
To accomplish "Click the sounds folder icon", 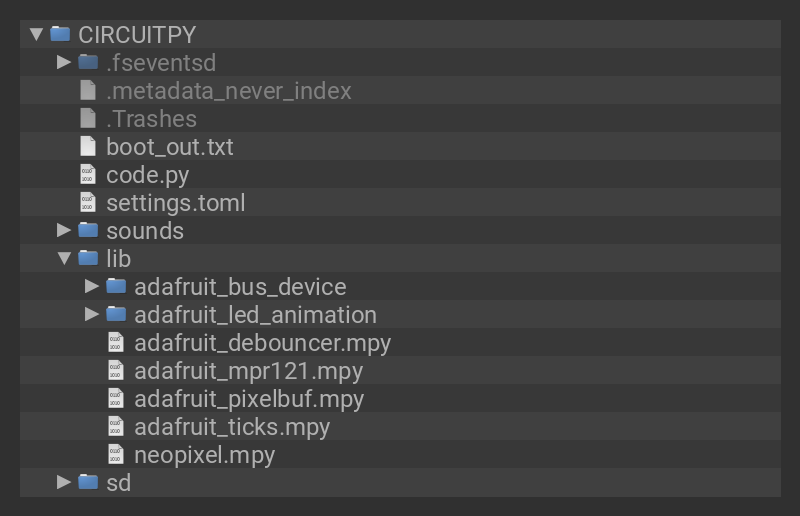I will pyautogui.click(x=88, y=231).
